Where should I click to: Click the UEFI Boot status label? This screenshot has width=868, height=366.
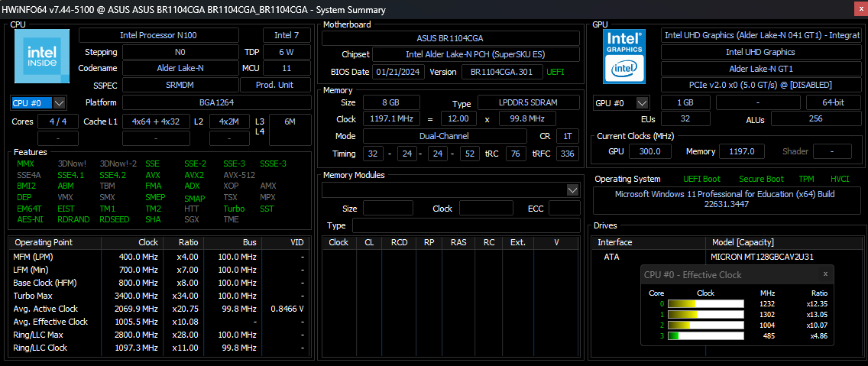click(701, 179)
